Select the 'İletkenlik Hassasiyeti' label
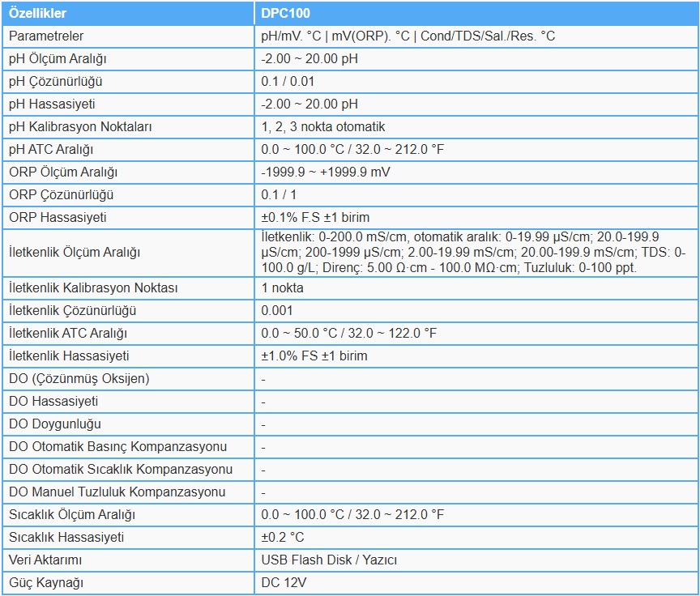700x596 pixels. [69, 356]
